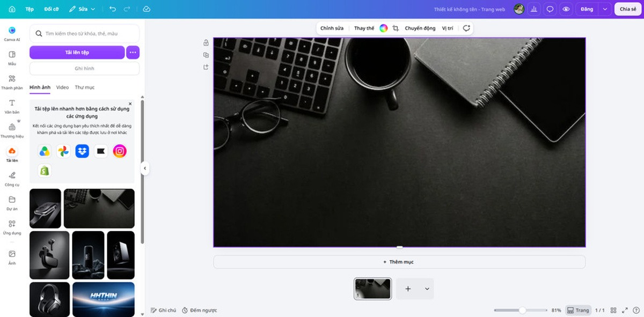
Task: Duplicate the page with copy icon
Action: [x=206, y=55]
